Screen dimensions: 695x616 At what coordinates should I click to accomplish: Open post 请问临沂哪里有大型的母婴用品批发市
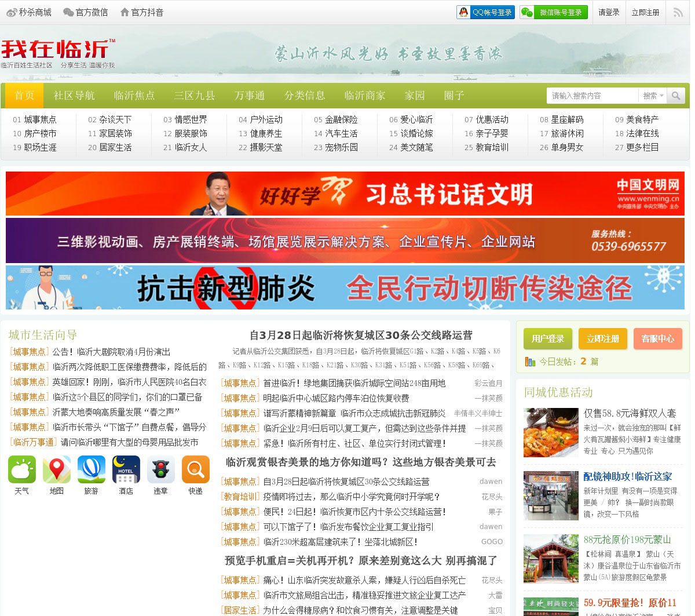coord(129,442)
